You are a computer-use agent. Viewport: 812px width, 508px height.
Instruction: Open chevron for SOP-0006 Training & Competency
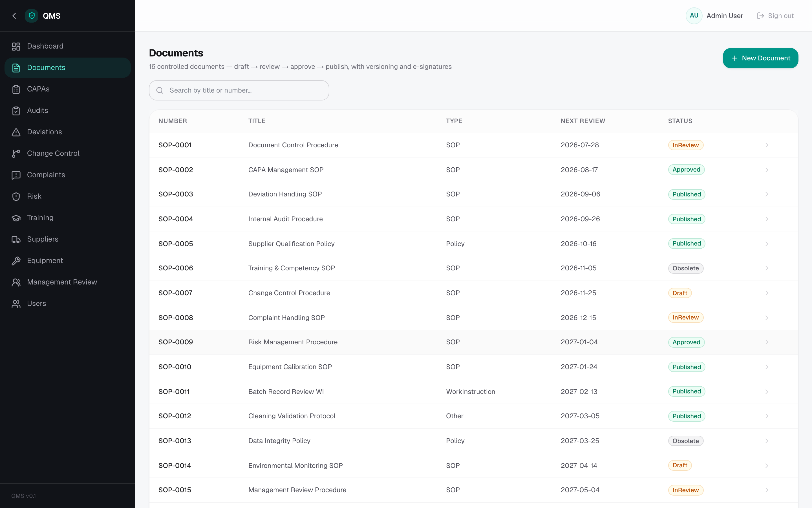[767, 268]
